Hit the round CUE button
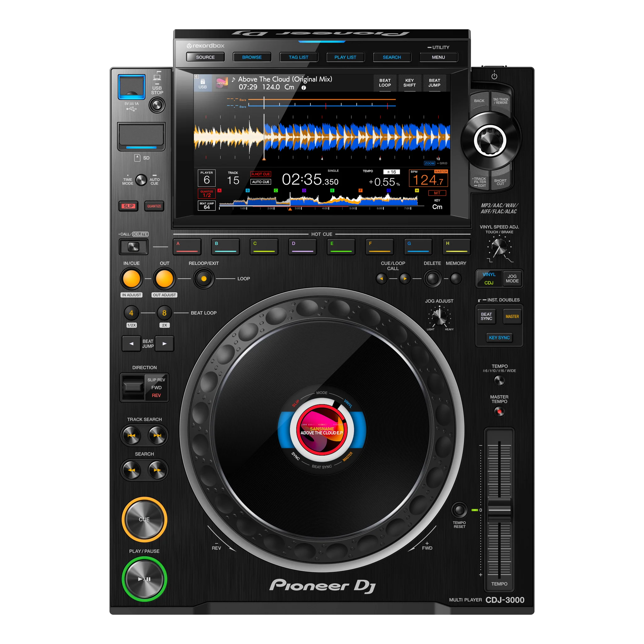 (144, 519)
